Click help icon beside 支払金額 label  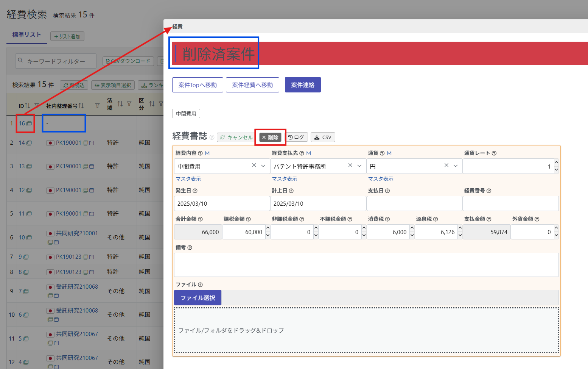click(x=489, y=219)
